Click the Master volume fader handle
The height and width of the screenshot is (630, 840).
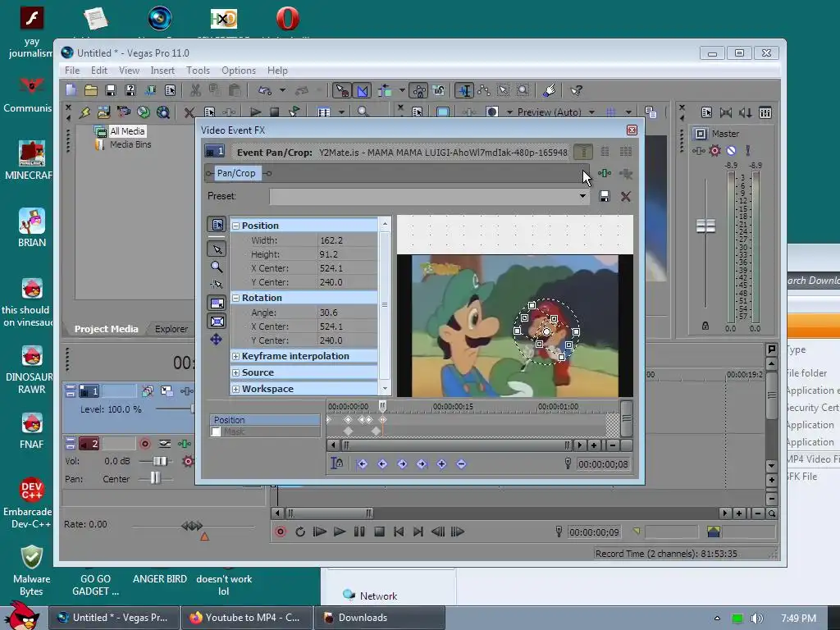pyautogui.click(x=705, y=226)
